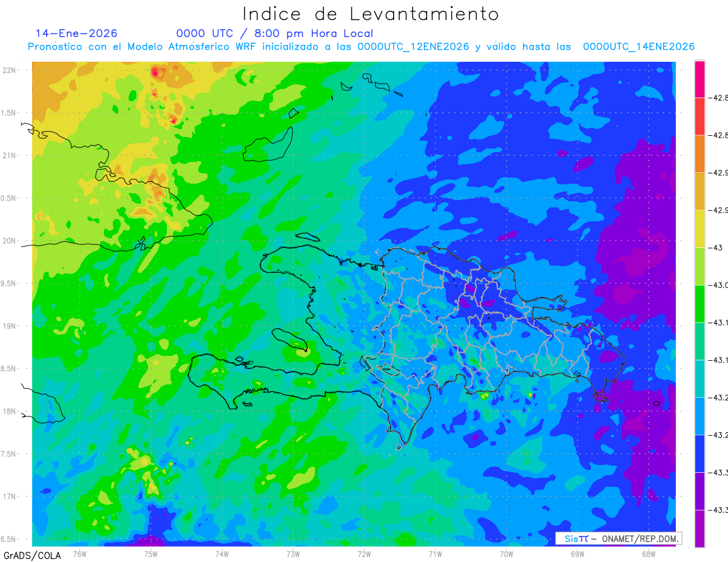The width and height of the screenshot is (728, 562).
Task: Choose the sea-green legend swatch
Action: tap(699, 341)
